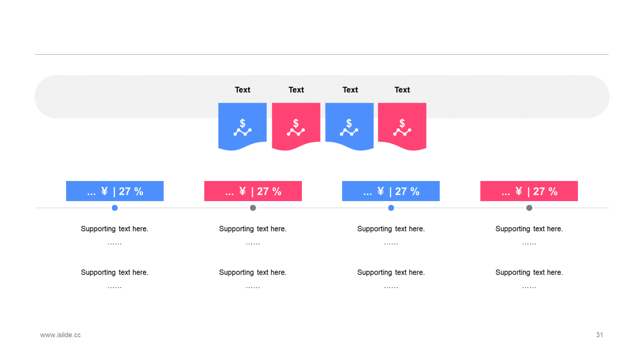Click the first pink dollar chart icon
The width and height of the screenshot is (644, 362).
click(296, 127)
